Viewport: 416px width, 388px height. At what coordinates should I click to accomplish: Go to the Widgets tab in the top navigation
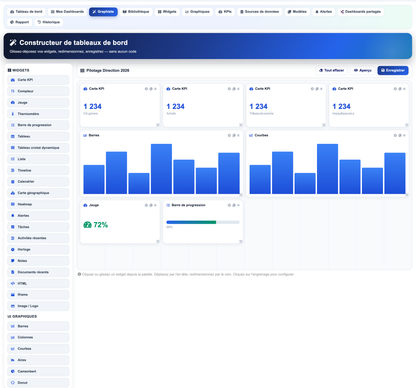167,12
